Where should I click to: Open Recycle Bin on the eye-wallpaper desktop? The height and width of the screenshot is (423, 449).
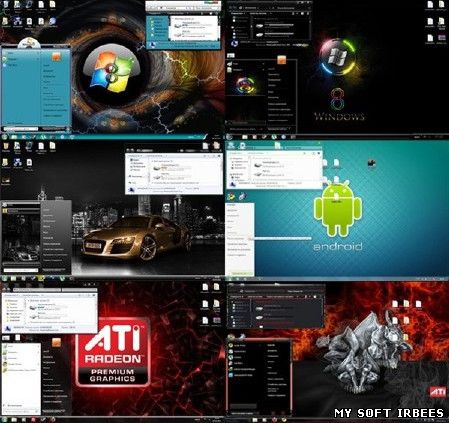[5, 4]
